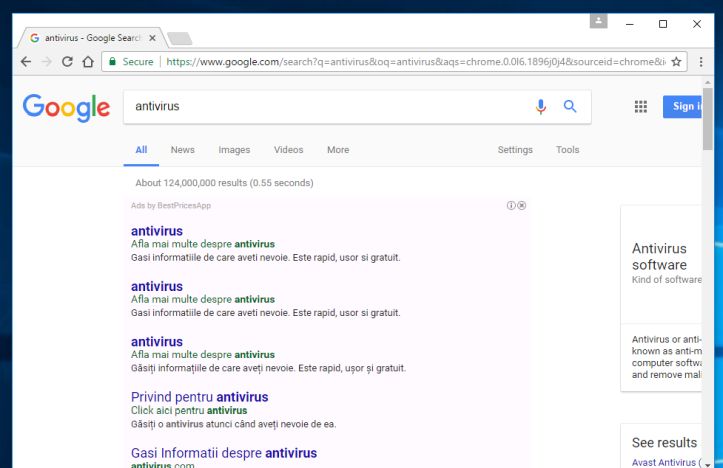Image resolution: width=723 pixels, height=468 pixels.
Task: Open the third antivirus ad link
Action: (157, 342)
